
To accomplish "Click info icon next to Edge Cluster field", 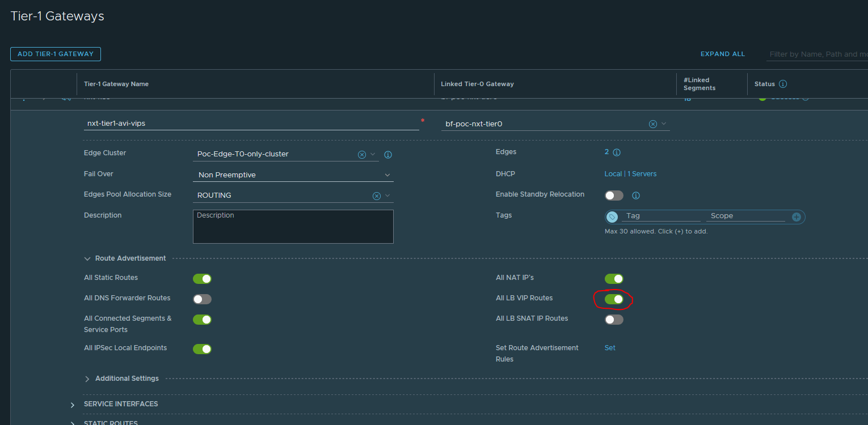I will 389,155.
